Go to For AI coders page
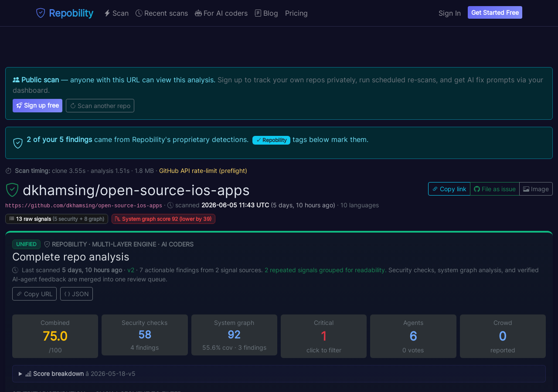Image resolution: width=558 pixels, height=392 pixels. 221,13
